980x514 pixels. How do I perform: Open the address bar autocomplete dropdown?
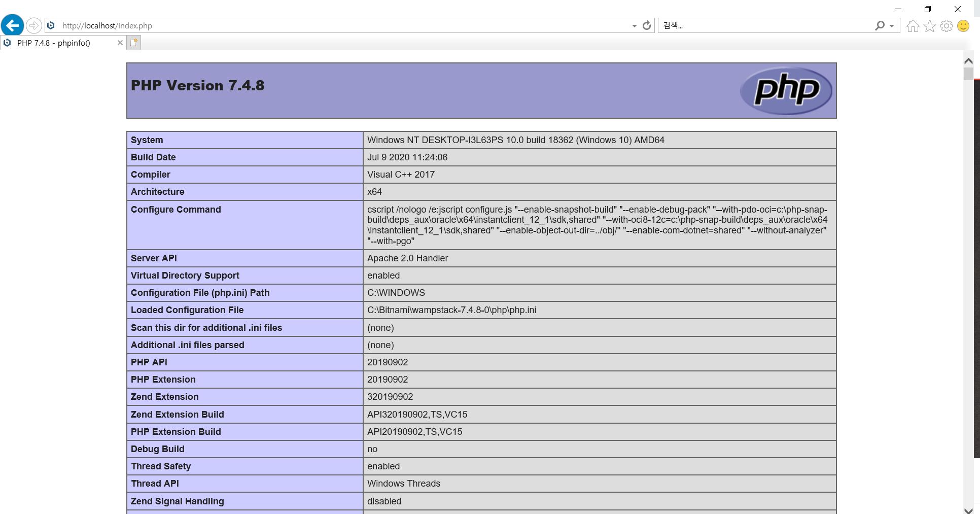pos(634,25)
